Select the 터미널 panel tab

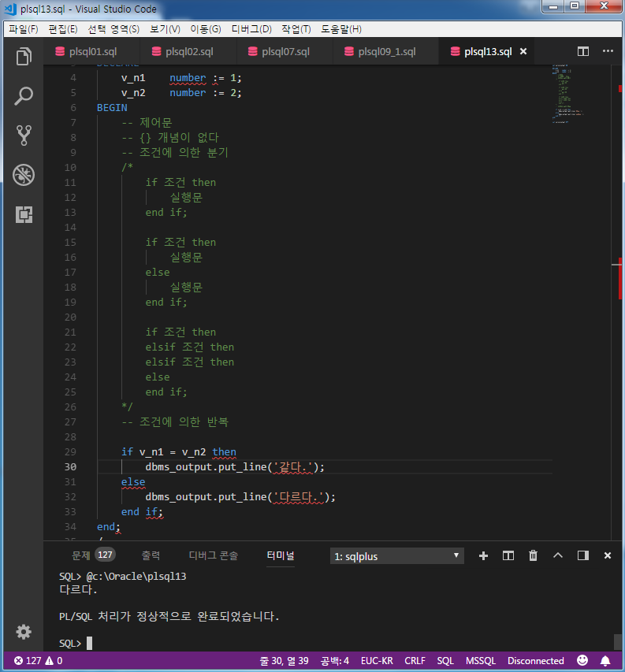281,555
